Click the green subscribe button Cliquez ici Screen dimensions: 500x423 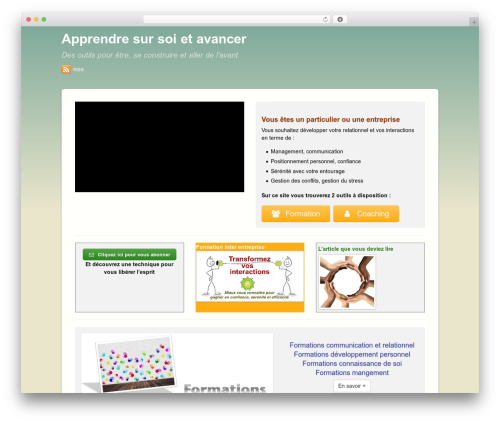(129, 255)
